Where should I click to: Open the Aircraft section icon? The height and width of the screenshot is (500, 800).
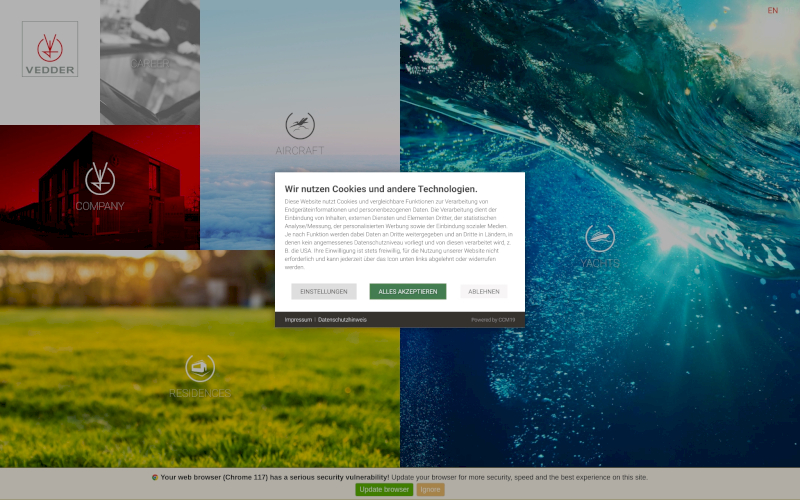click(x=300, y=126)
